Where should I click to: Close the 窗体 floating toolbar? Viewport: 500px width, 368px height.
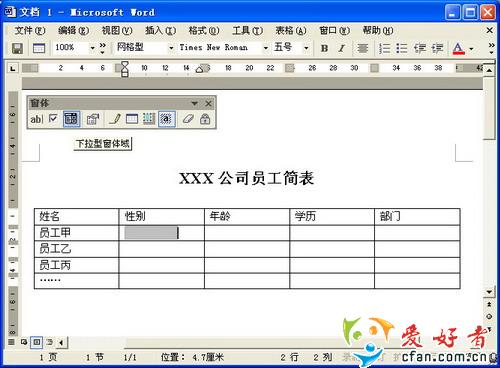[209, 104]
